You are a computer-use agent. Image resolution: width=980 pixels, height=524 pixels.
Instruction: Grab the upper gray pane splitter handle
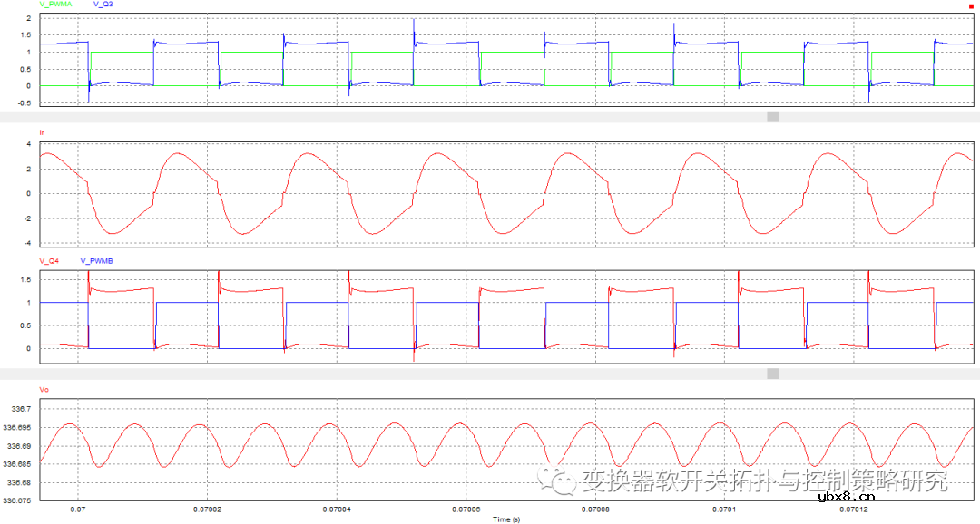(773, 117)
